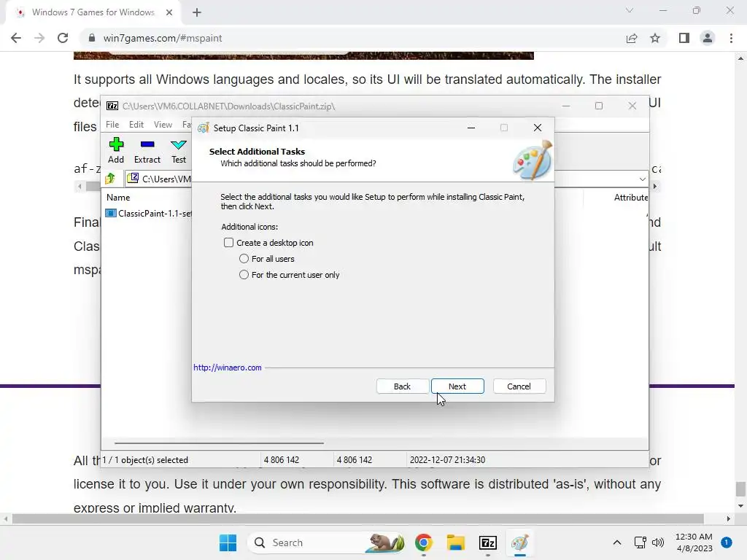This screenshot has height=560, width=747.
Task: Show hidden tray icons chevron
Action: (617, 542)
